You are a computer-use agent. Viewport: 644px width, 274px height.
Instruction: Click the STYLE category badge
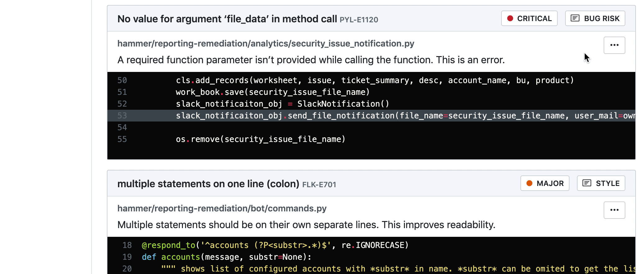click(601, 183)
